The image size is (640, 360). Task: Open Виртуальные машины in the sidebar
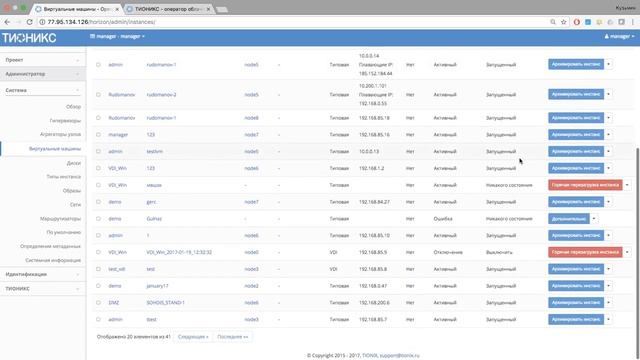(x=55, y=149)
